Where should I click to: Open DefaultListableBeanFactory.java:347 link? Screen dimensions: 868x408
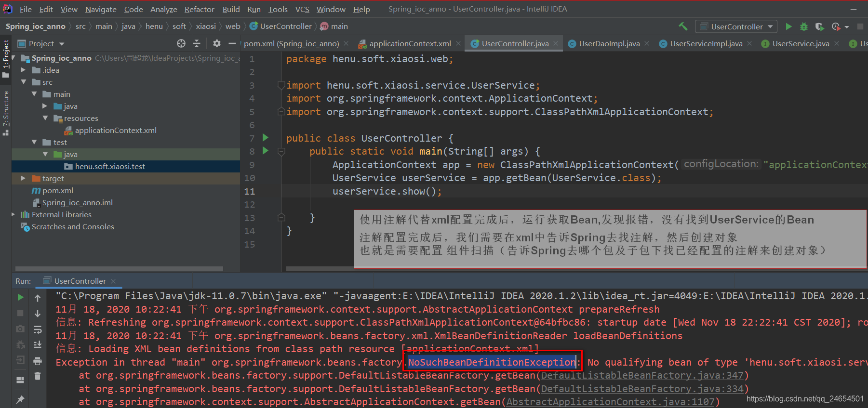click(643, 375)
